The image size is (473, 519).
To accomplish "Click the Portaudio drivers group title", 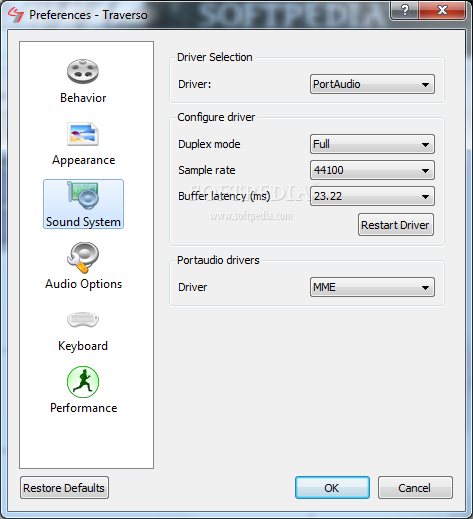I will point(218,260).
